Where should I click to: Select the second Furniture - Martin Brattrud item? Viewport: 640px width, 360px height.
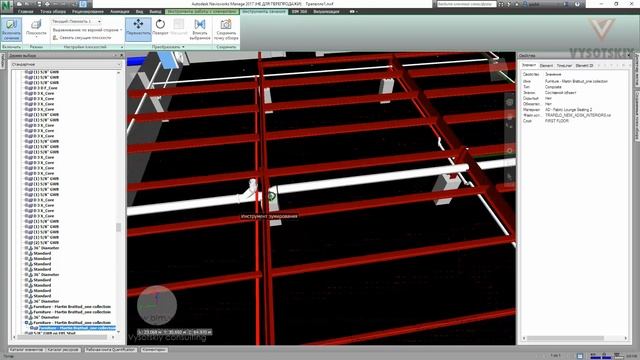(72, 312)
